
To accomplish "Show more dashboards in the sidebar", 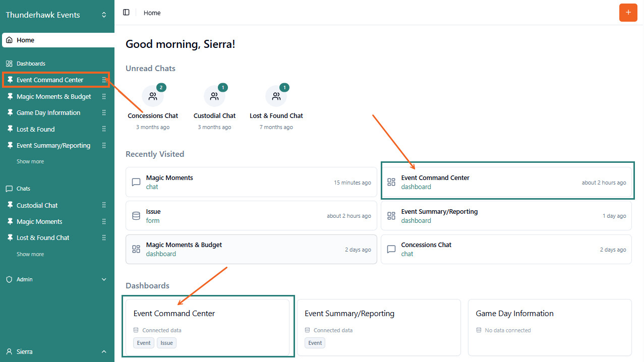I will click(x=30, y=161).
